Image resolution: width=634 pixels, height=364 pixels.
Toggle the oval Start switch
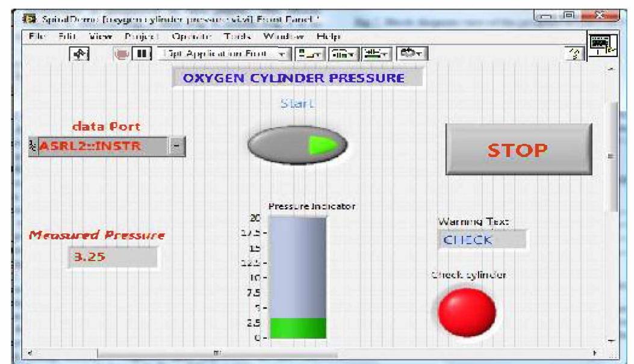click(297, 144)
